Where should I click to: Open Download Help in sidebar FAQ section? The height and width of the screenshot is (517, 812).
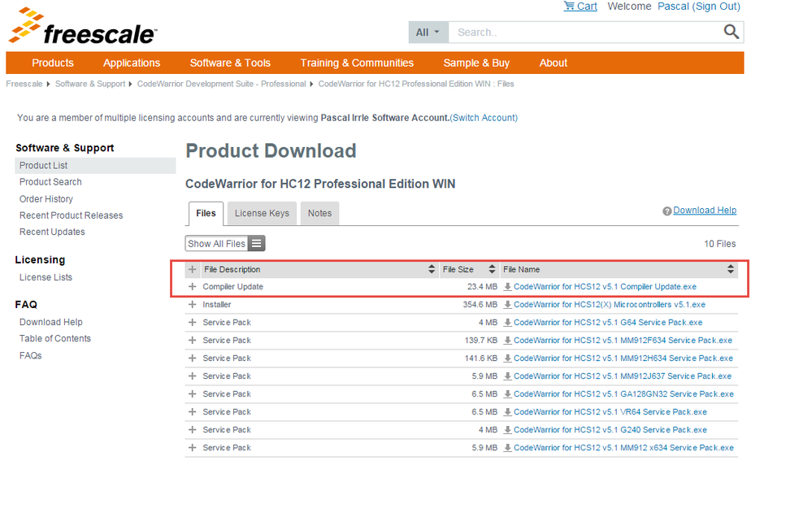50,322
